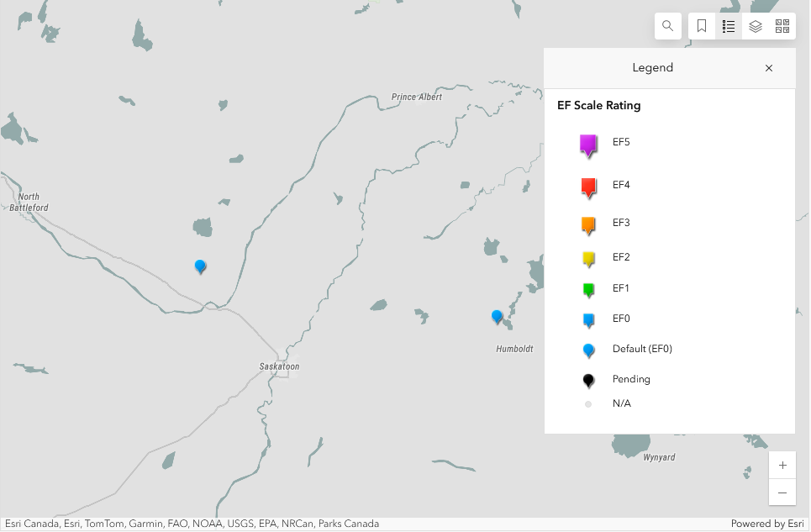Viewport: 811px width, 532px height.
Task: Click the 'N/A' legend label
Action: click(622, 403)
